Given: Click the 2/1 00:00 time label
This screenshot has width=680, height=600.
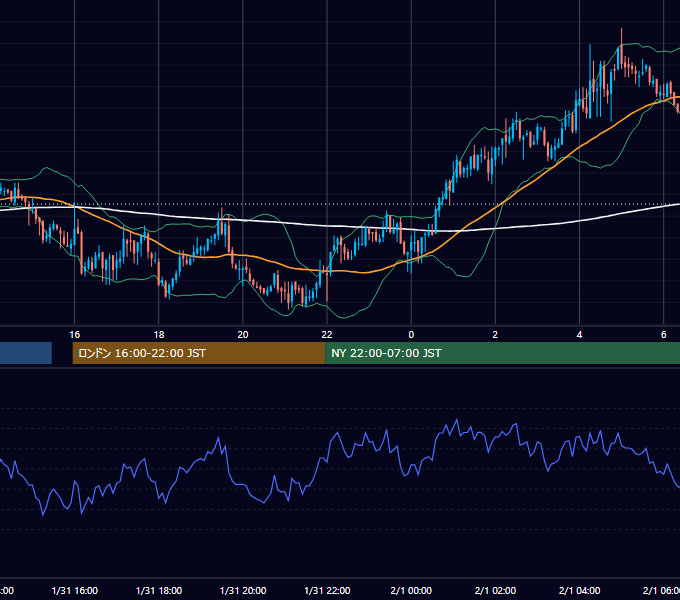Looking at the screenshot, I should (x=411, y=590).
